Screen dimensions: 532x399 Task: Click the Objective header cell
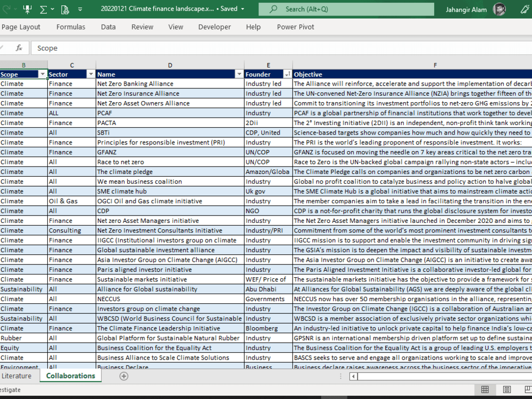coord(412,74)
